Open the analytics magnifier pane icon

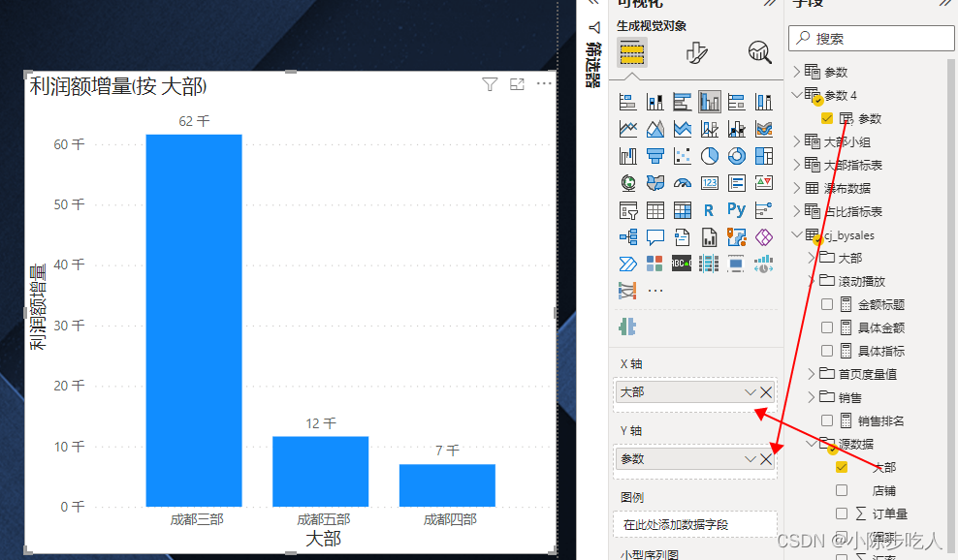(759, 52)
